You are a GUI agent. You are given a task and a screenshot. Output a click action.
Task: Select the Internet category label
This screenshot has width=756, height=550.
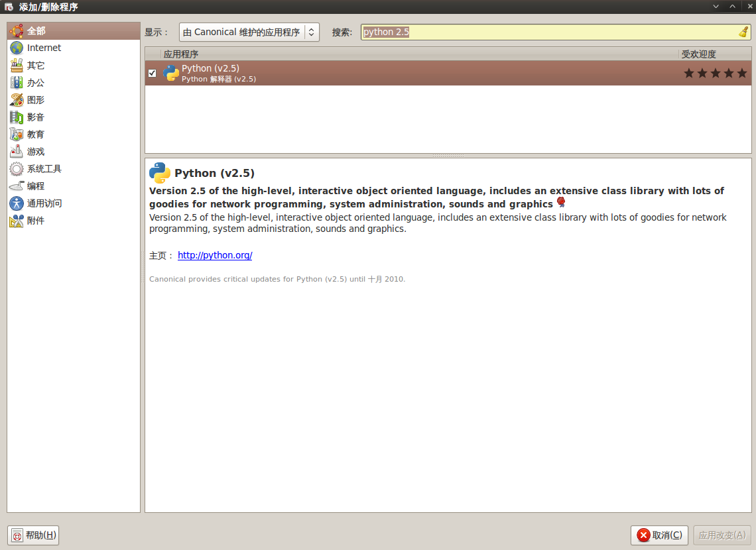(44, 48)
